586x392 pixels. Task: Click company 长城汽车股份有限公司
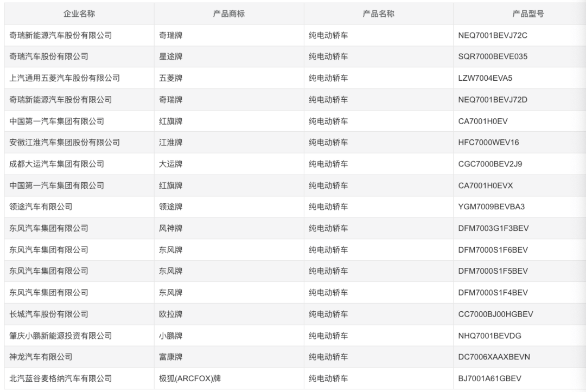click(x=49, y=314)
